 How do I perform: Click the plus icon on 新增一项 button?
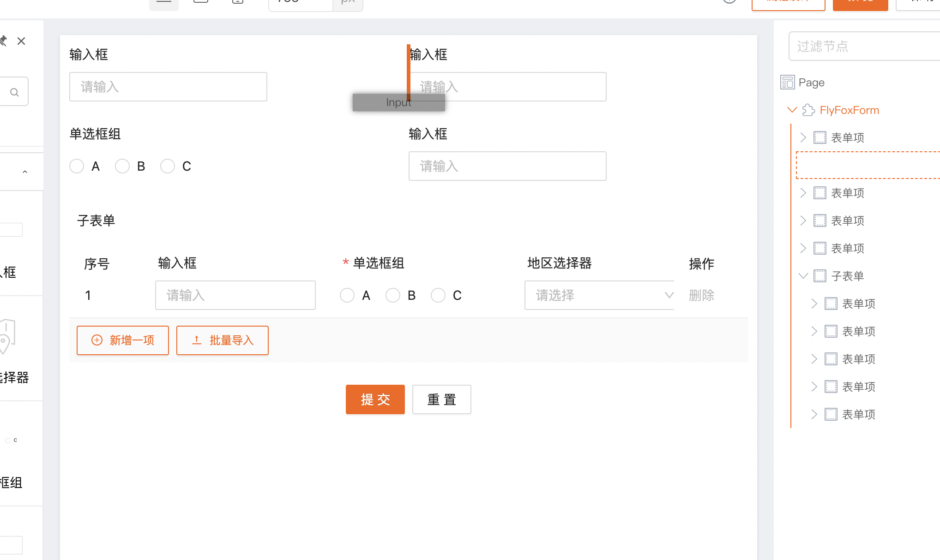coord(97,340)
